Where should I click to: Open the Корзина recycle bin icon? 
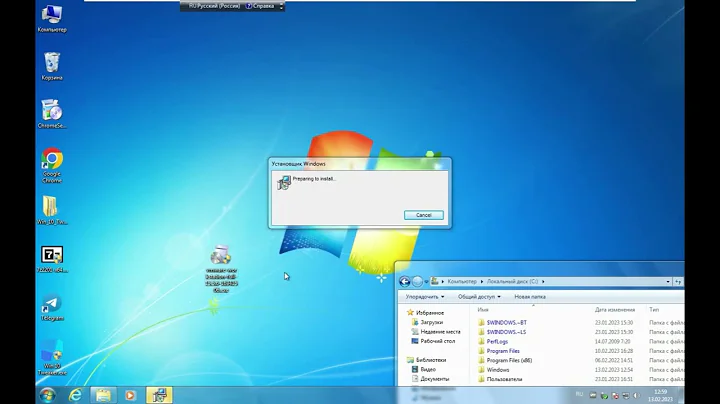tap(52, 67)
